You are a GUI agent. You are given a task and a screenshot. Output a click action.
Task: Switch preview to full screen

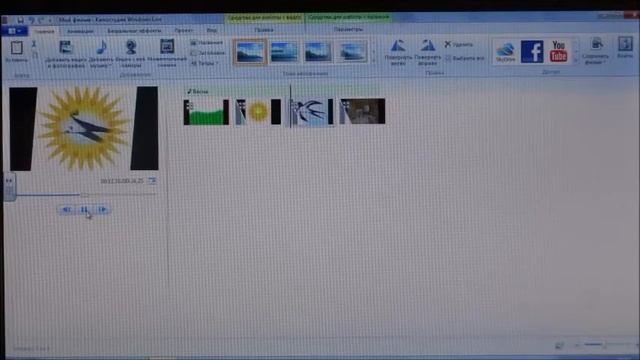[x=152, y=180]
